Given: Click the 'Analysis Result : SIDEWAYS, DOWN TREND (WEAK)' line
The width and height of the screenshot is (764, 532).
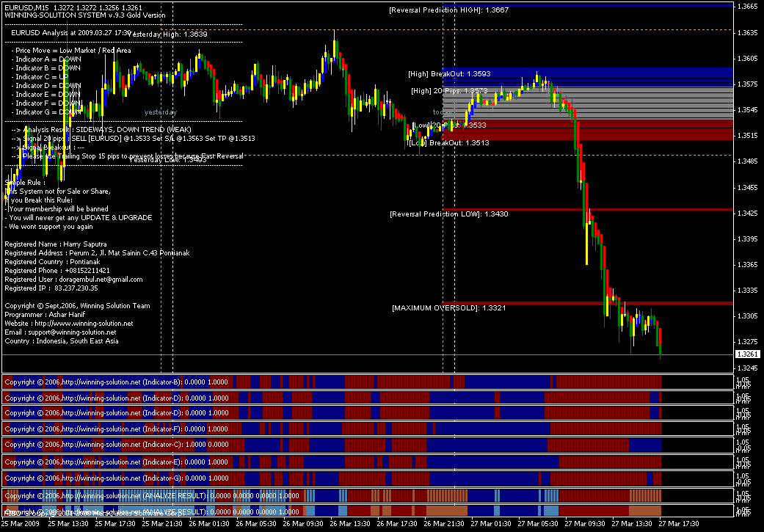Looking at the screenshot, I should (101, 130).
